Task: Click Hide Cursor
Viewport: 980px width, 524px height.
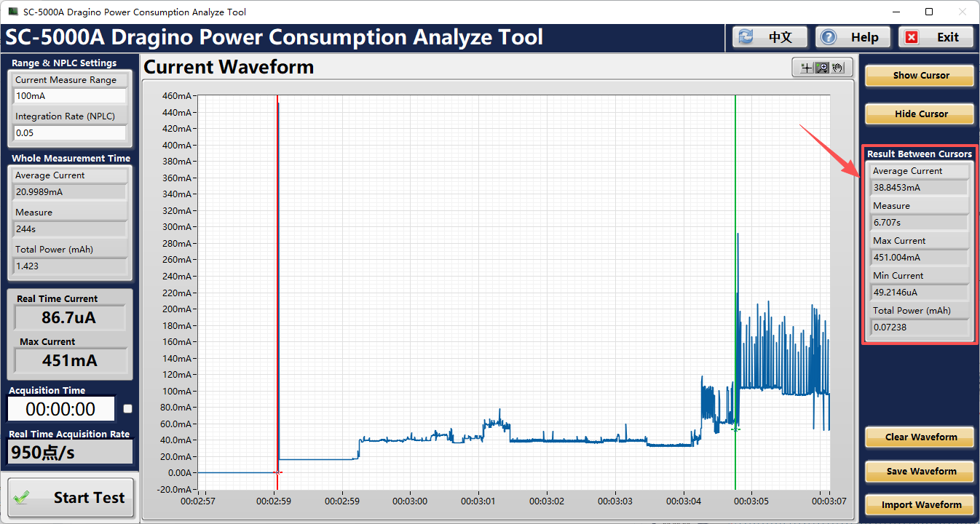Action: point(919,114)
